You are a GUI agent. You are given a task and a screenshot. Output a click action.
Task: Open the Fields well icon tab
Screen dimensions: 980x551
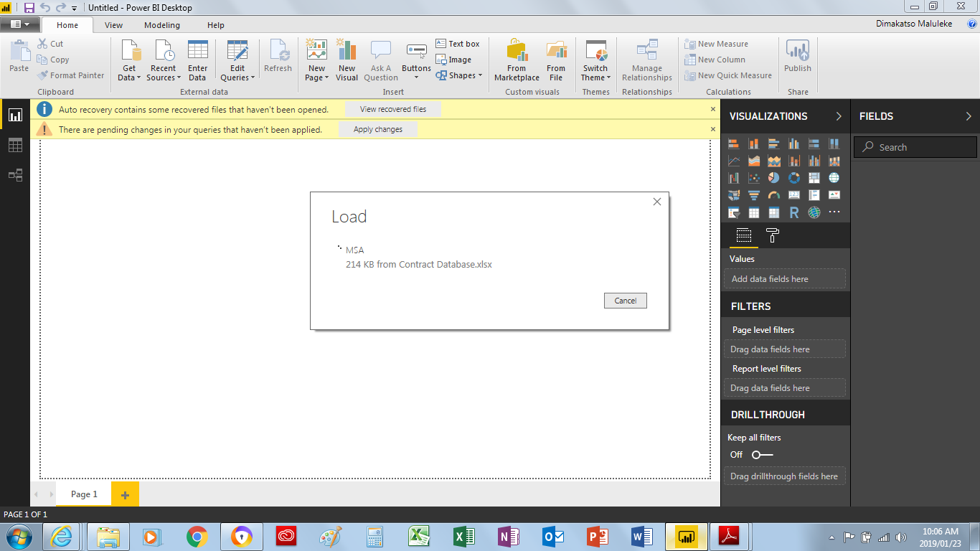tap(744, 235)
